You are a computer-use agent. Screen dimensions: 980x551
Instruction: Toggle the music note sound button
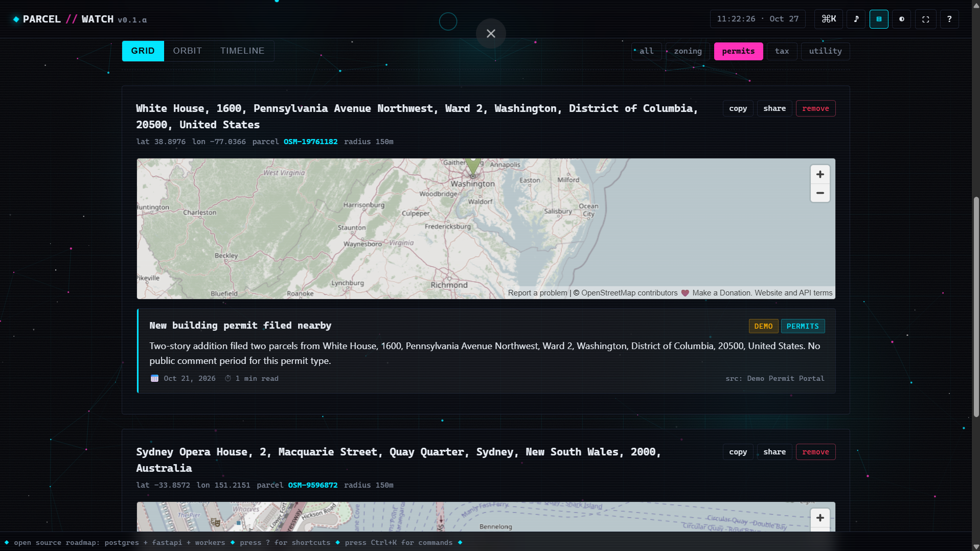(856, 19)
